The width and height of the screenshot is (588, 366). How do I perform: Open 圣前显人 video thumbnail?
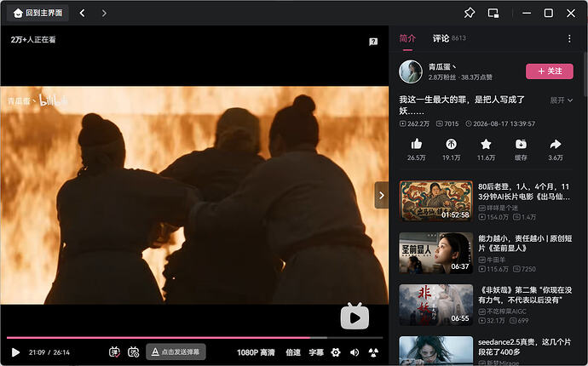click(436, 253)
